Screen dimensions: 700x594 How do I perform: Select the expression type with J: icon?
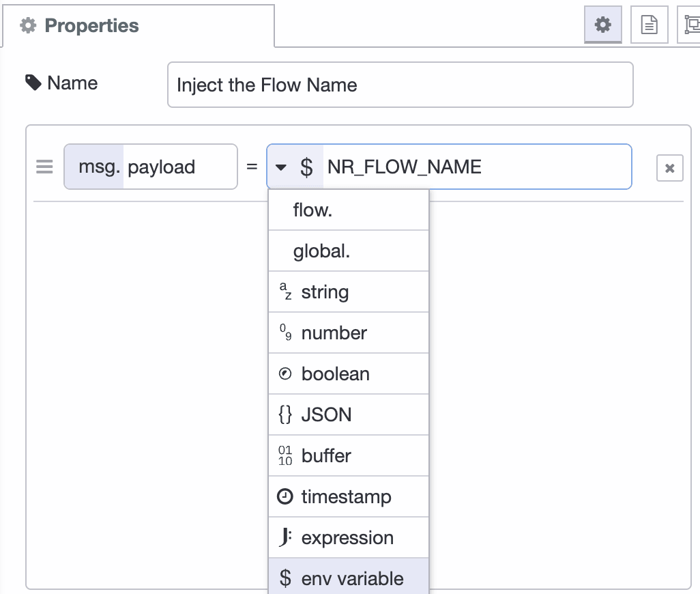click(348, 537)
